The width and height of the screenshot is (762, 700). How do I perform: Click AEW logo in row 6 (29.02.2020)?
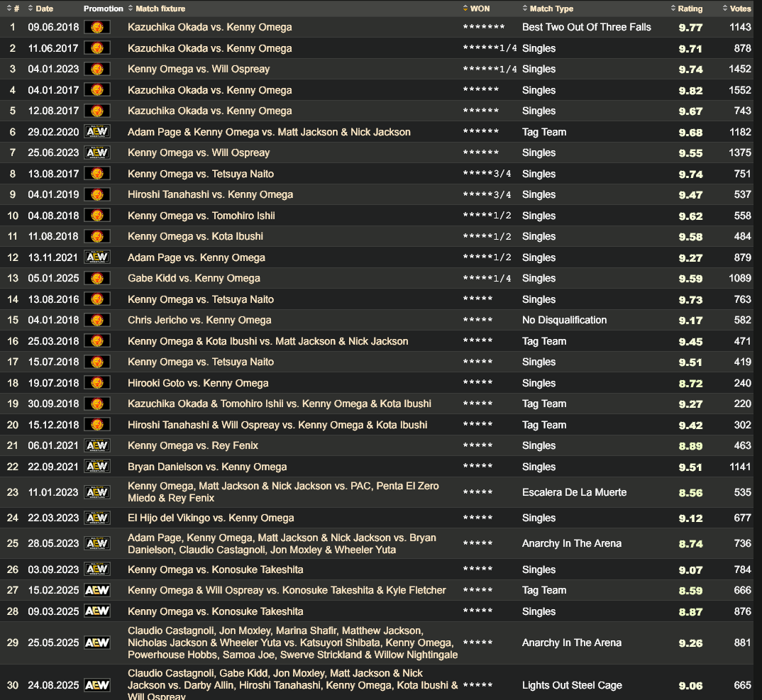[97, 132]
